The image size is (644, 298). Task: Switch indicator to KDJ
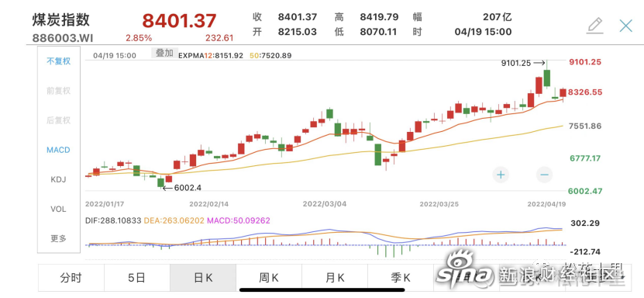click(58, 179)
